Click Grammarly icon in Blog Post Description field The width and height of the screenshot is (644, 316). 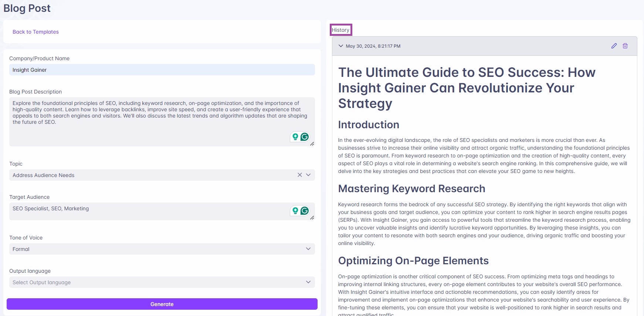click(x=305, y=137)
